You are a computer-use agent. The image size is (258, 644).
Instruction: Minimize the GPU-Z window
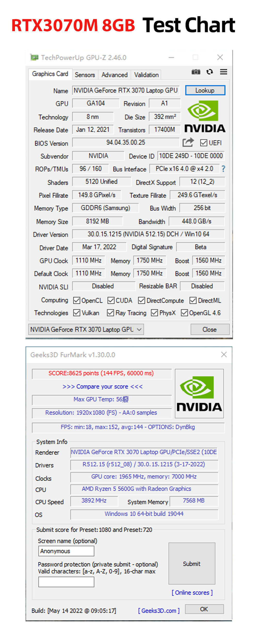[171, 57]
